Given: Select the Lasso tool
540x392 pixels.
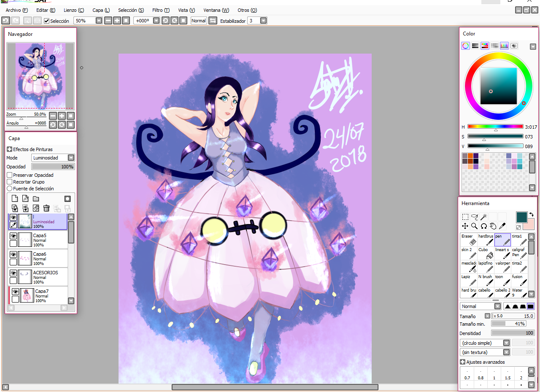Looking at the screenshot, I should (x=474, y=217).
